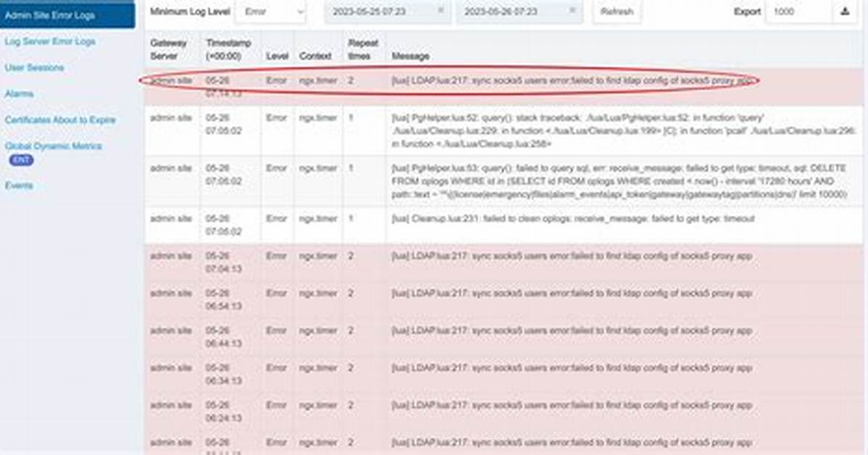868x455 pixels.
Task: Select the PgHelper.lua:52 stack traceback message
Action: [x=624, y=130]
